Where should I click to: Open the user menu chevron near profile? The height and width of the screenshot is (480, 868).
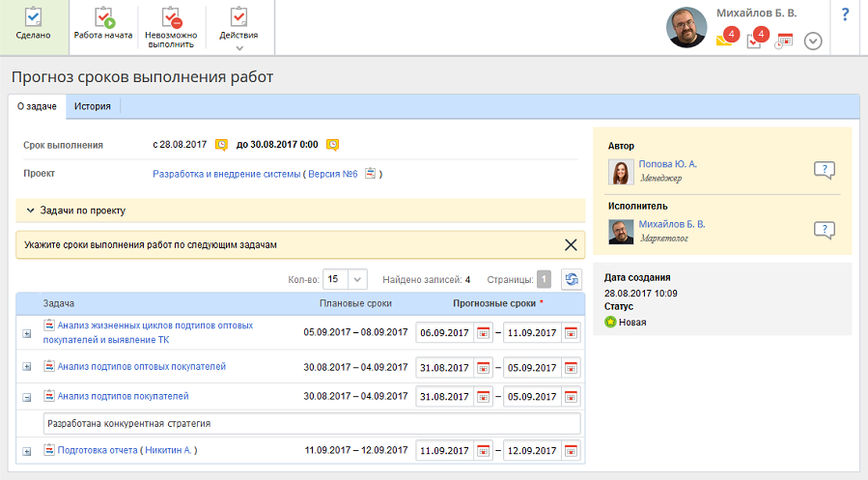813,41
